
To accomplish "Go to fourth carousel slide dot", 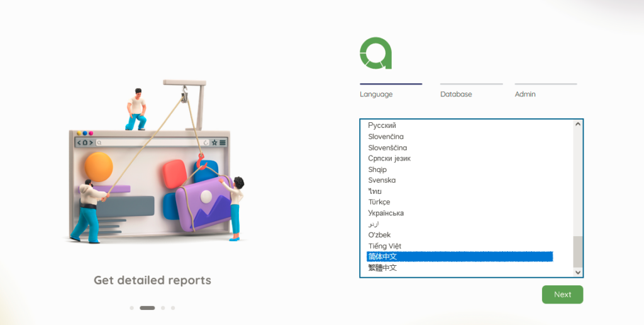I will point(173,308).
